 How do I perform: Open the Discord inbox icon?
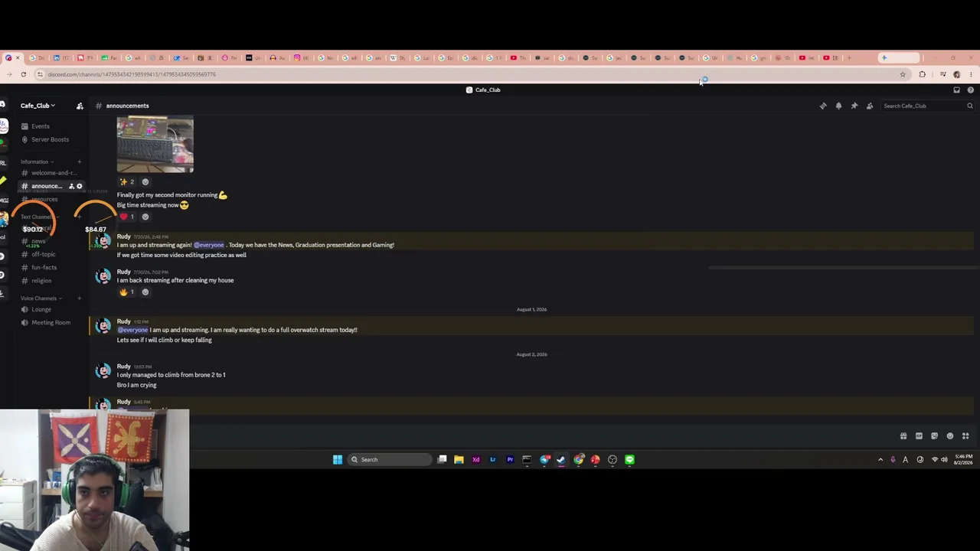coord(956,90)
